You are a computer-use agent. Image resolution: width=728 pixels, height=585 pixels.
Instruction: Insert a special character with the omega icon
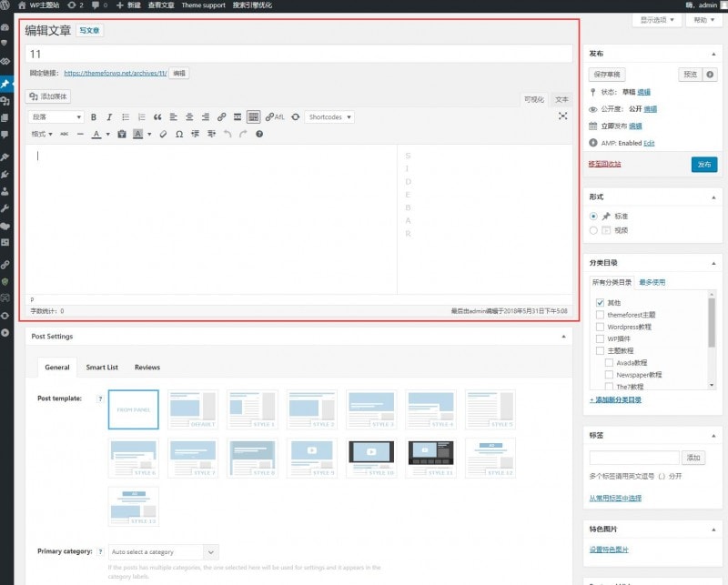pyautogui.click(x=178, y=134)
